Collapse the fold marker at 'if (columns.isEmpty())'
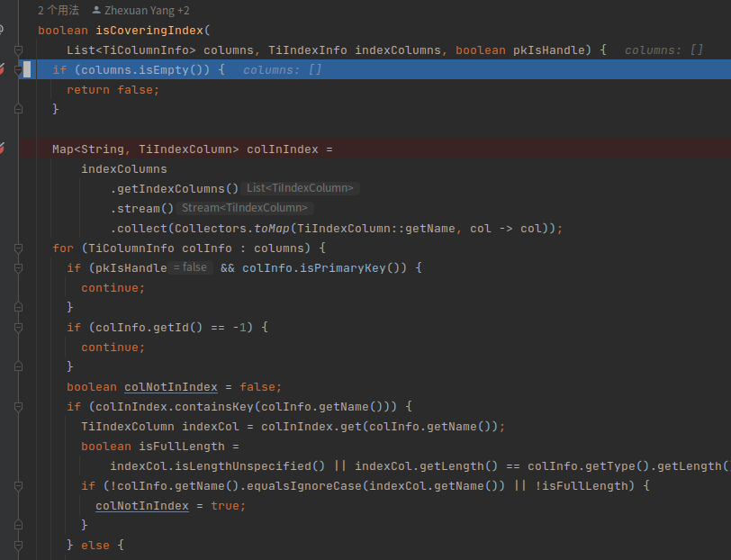Image resolution: width=731 pixels, height=560 pixels. [x=18, y=70]
